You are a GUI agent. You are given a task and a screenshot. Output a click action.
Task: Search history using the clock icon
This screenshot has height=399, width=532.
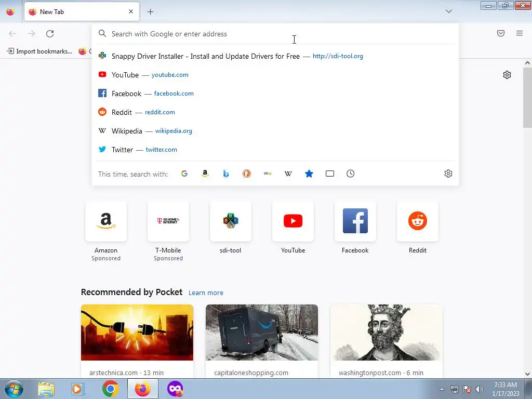[x=351, y=174]
